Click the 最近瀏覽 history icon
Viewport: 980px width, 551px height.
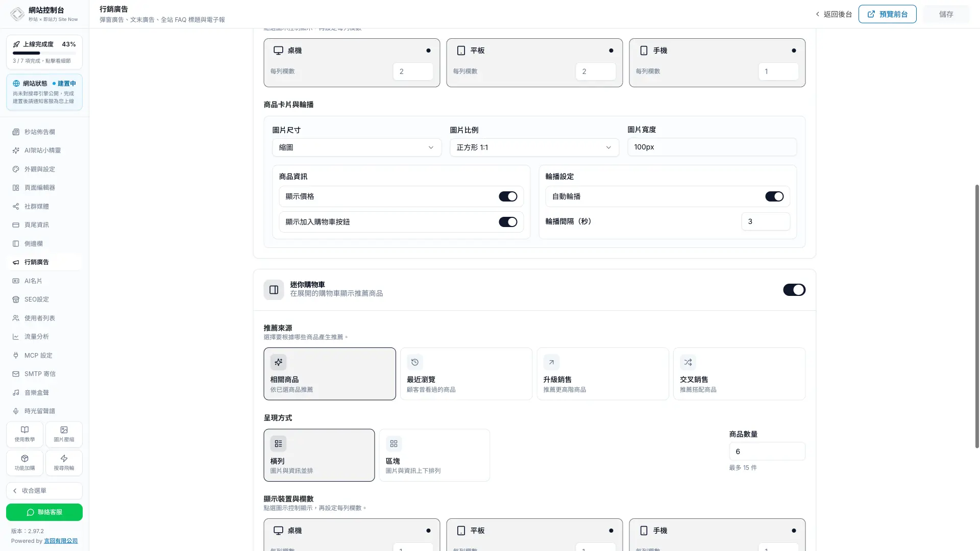415,362
